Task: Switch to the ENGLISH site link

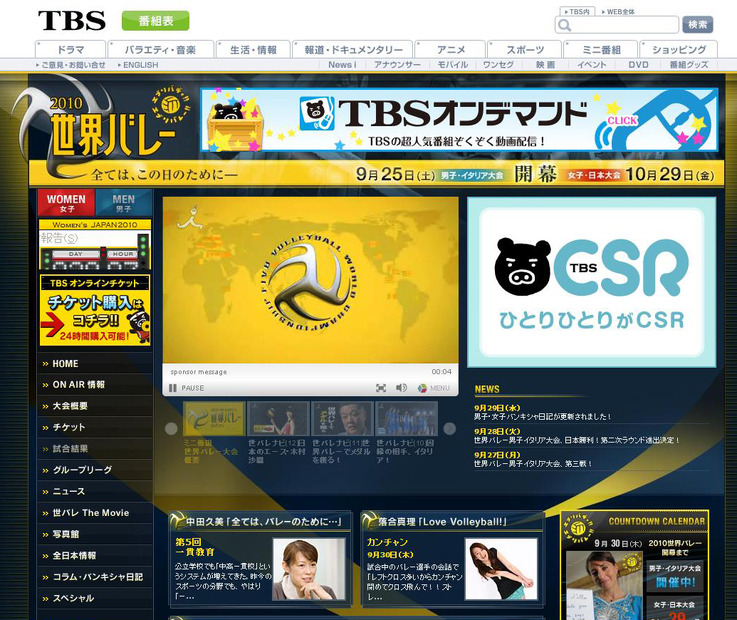Action: click(x=138, y=65)
